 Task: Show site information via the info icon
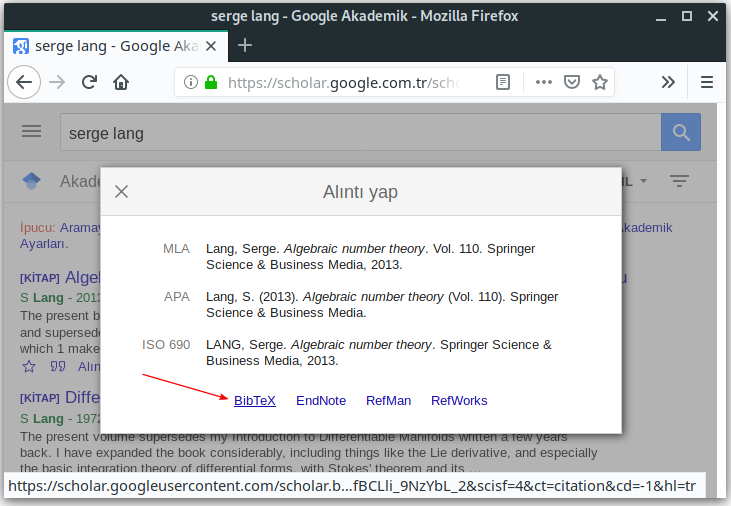pos(191,83)
